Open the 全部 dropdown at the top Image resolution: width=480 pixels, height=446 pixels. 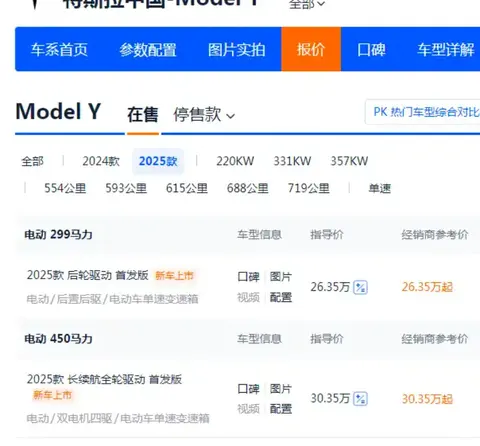(307, 4)
